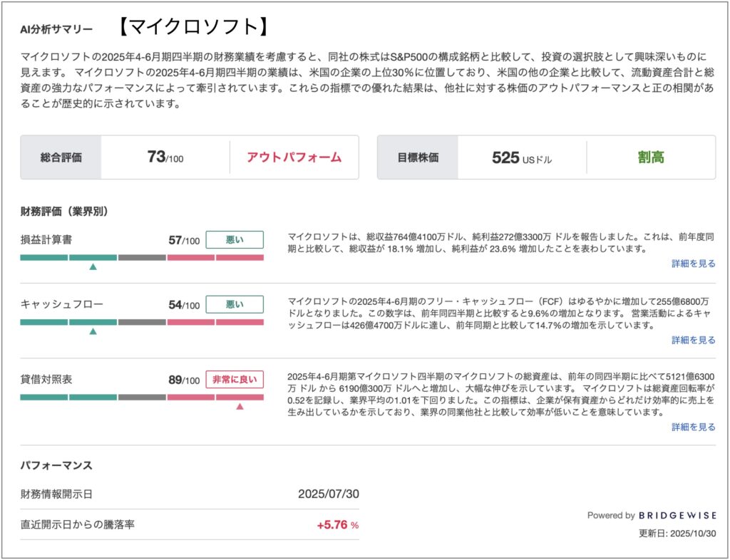Viewport: 730px width, 560px height.
Task: Click the balance sheet rating bar
Action: (x=142, y=397)
